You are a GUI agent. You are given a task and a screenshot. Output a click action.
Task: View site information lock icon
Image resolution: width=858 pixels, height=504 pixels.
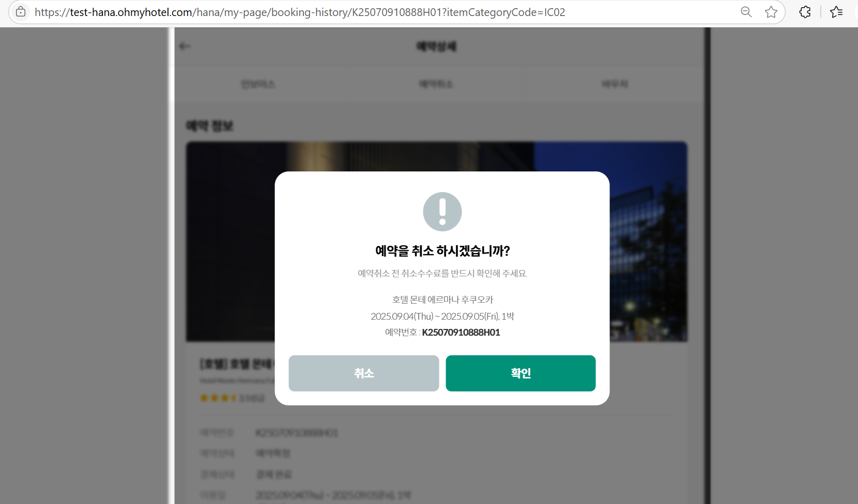(x=21, y=12)
